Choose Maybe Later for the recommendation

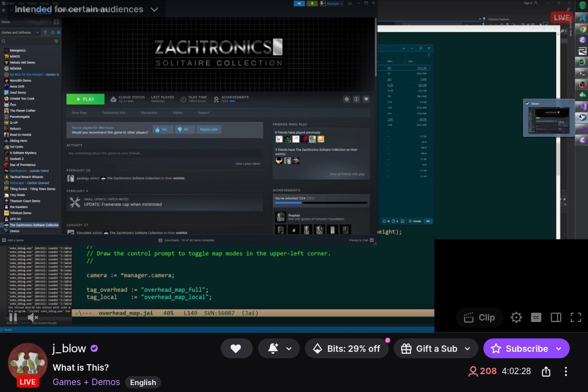pos(209,129)
